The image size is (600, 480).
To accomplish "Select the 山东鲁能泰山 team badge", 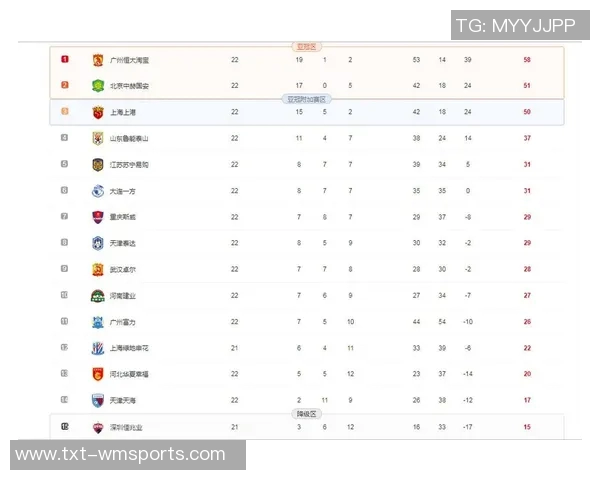I will click(97, 138).
